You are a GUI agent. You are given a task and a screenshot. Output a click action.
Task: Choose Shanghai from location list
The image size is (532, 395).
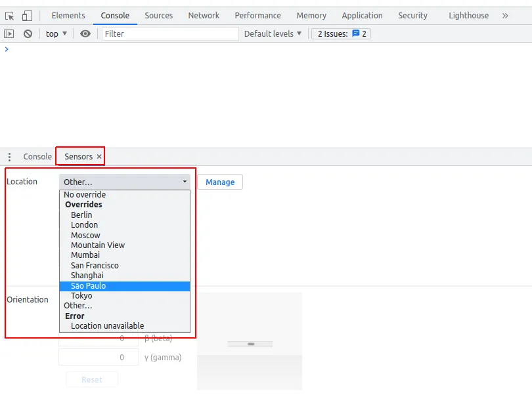point(125,276)
